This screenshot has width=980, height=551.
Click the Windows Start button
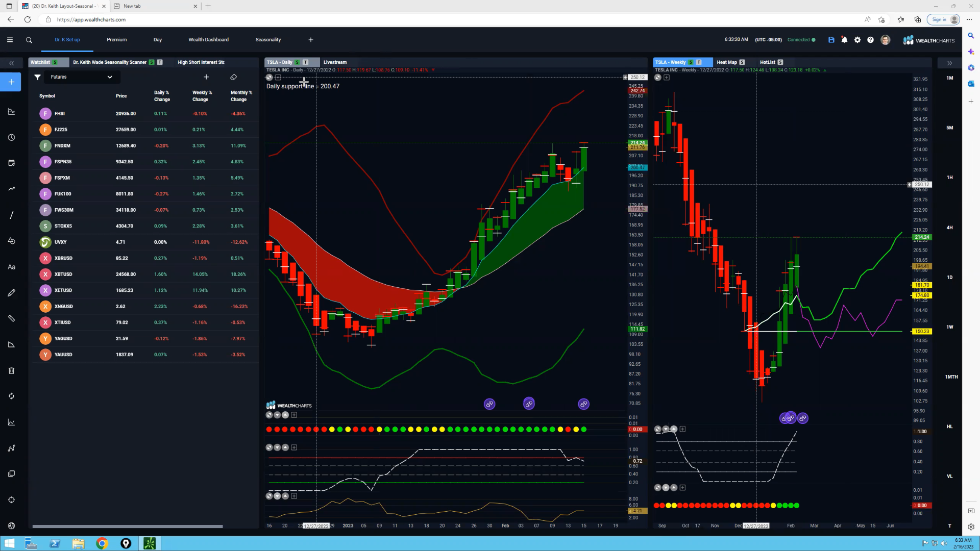pyautogui.click(x=9, y=543)
